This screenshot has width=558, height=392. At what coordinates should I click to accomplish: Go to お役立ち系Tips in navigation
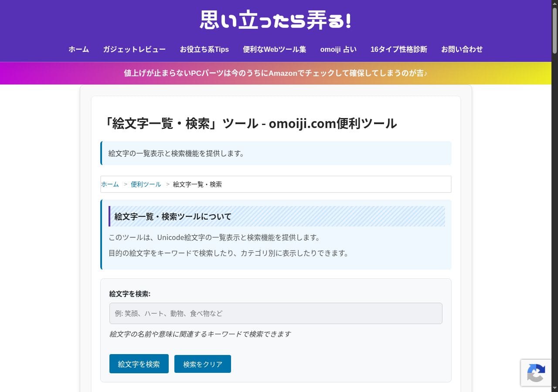point(204,49)
